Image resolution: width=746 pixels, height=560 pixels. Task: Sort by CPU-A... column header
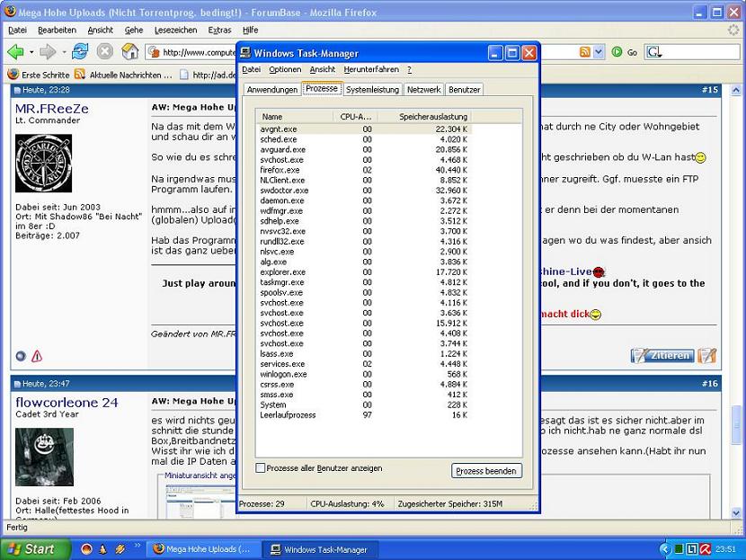(356, 117)
